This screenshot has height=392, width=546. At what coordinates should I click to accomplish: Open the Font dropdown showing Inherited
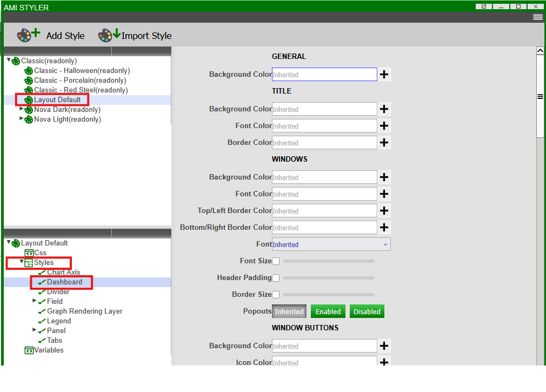pos(331,244)
